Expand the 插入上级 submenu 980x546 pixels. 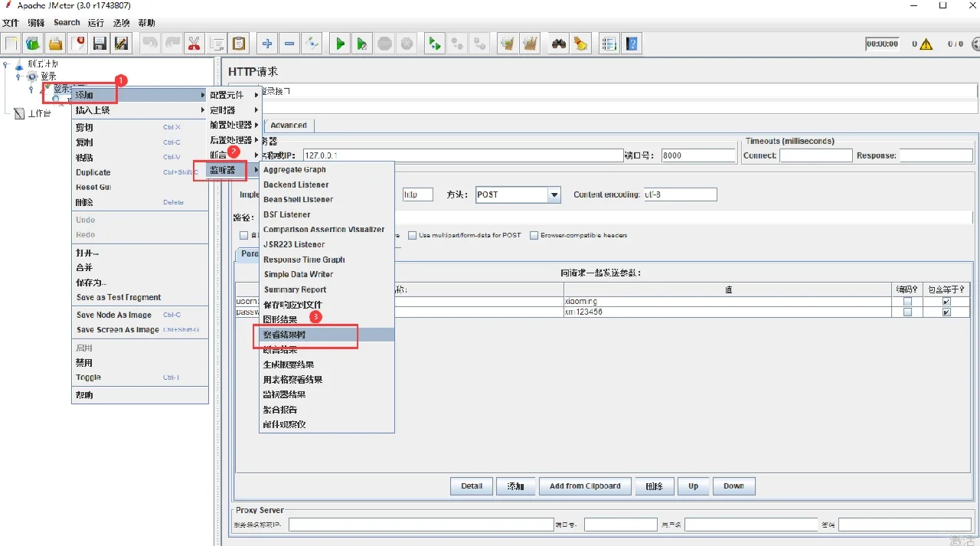click(x=140, y=110)
